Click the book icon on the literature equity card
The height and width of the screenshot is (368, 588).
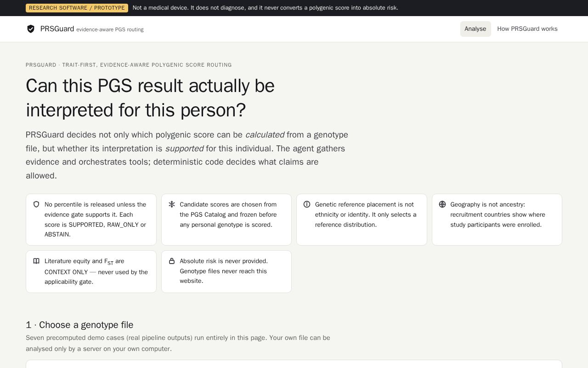coord(36,261)
